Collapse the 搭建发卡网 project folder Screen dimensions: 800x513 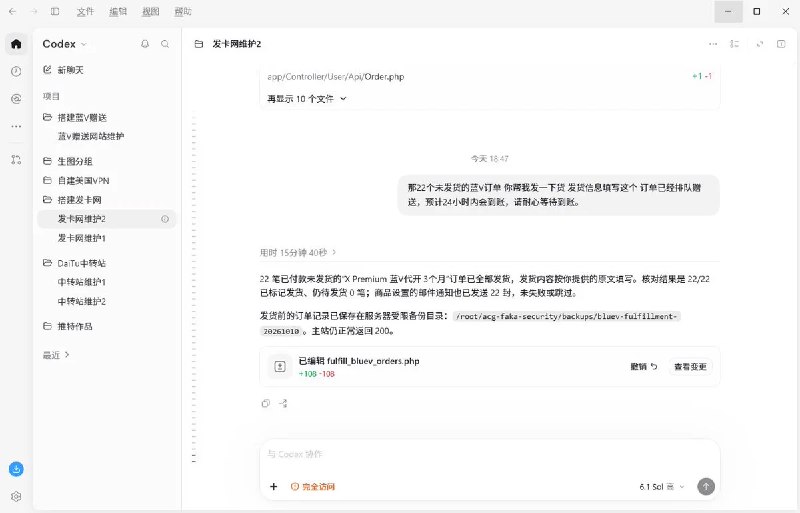click(108, 200)
